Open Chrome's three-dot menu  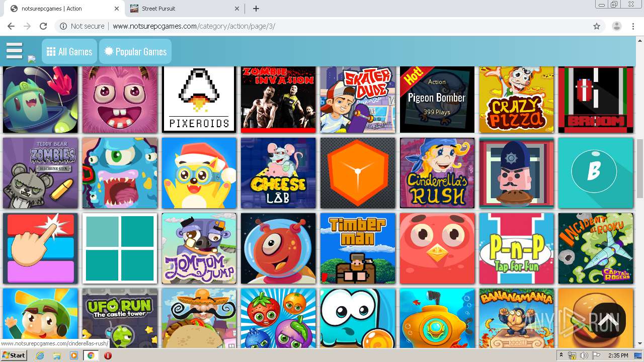633,26
